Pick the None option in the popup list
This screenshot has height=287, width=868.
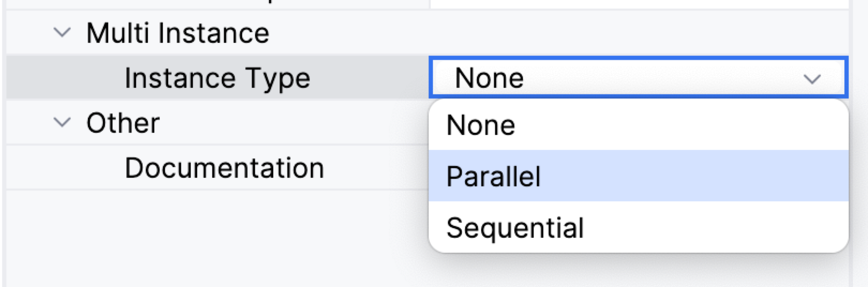(x=481, y=125)
